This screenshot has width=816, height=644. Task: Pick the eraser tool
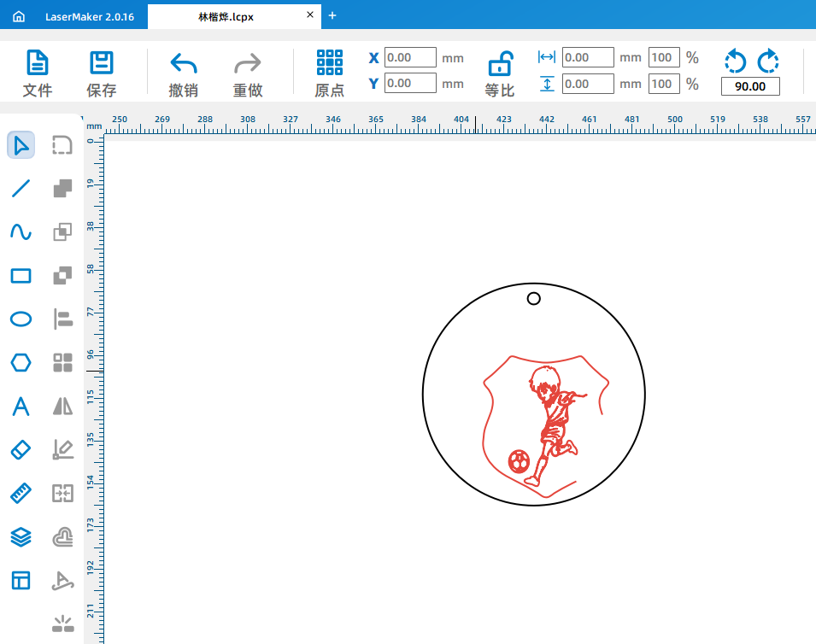21,449
